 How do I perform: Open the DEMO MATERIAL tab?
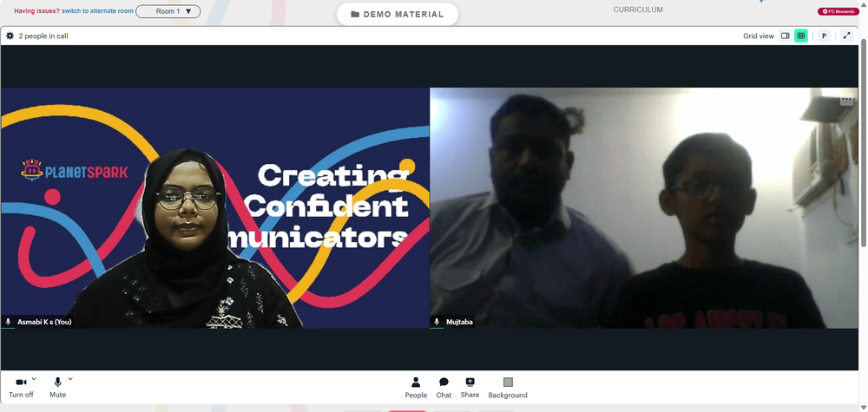coord(398,15)
